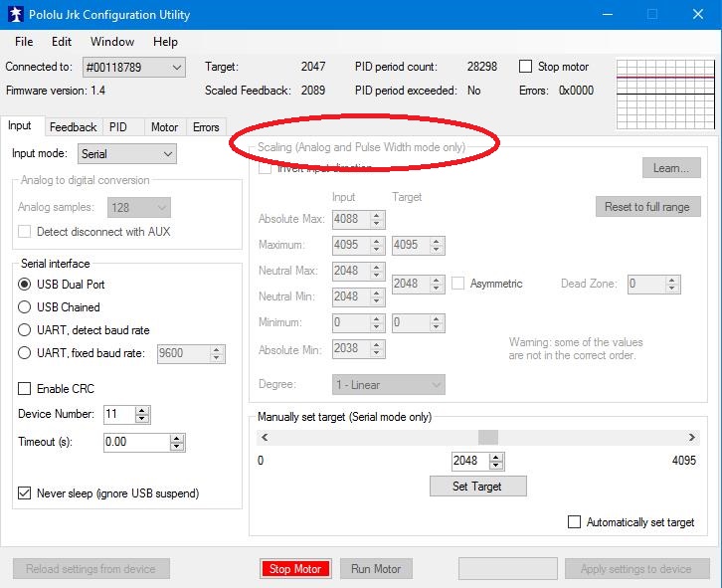Click Reload settings from device
The width and height of the screenshot is (722, 588).
[91, 569]
